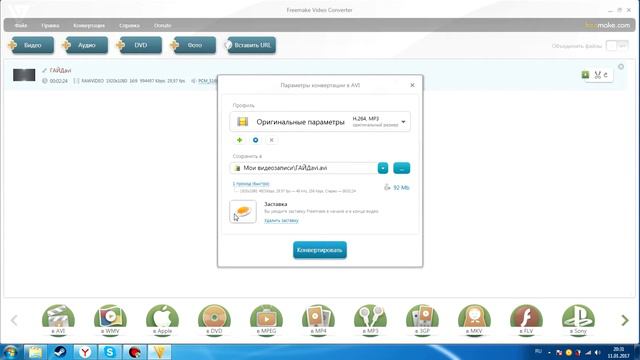This screenshot has width=640, height=360.
Task: Open the Конвертация menu
Action: 89,25
